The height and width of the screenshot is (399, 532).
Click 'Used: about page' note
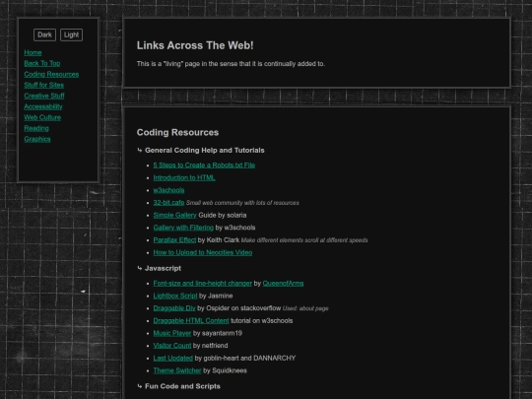point(305,308)
